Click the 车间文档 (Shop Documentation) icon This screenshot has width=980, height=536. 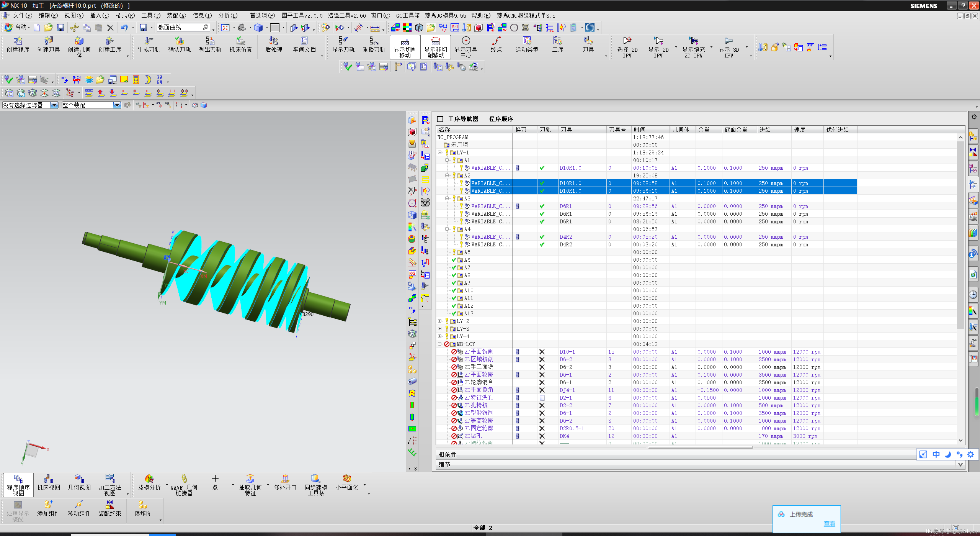tap(304, 45)
